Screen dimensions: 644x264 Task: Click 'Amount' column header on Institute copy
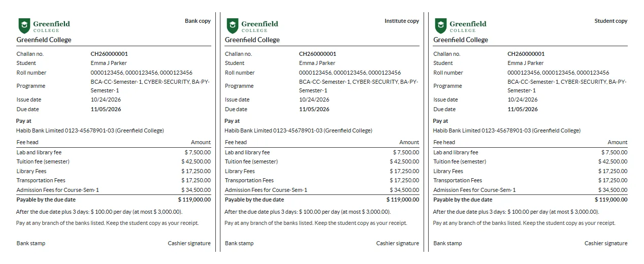tap(409, 142)
